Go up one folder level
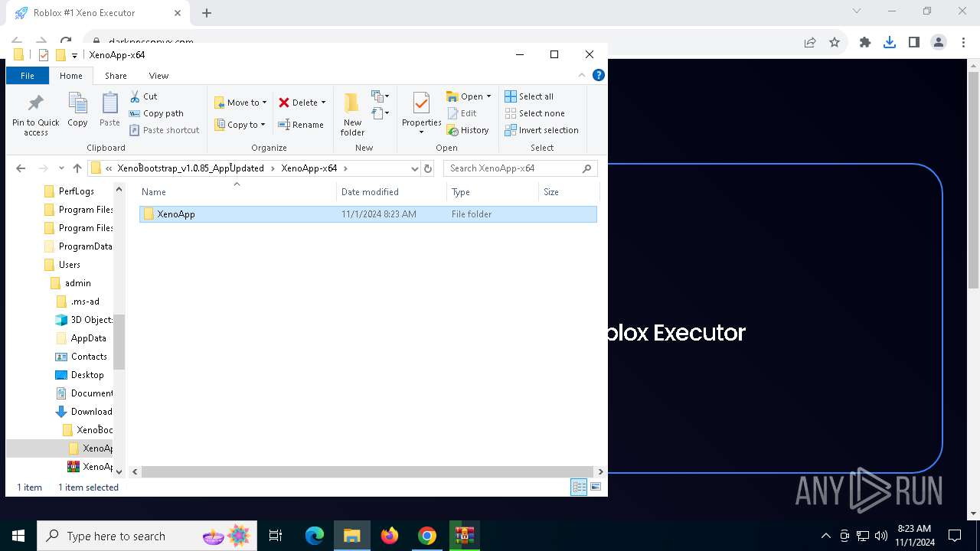 click(77, 168)
